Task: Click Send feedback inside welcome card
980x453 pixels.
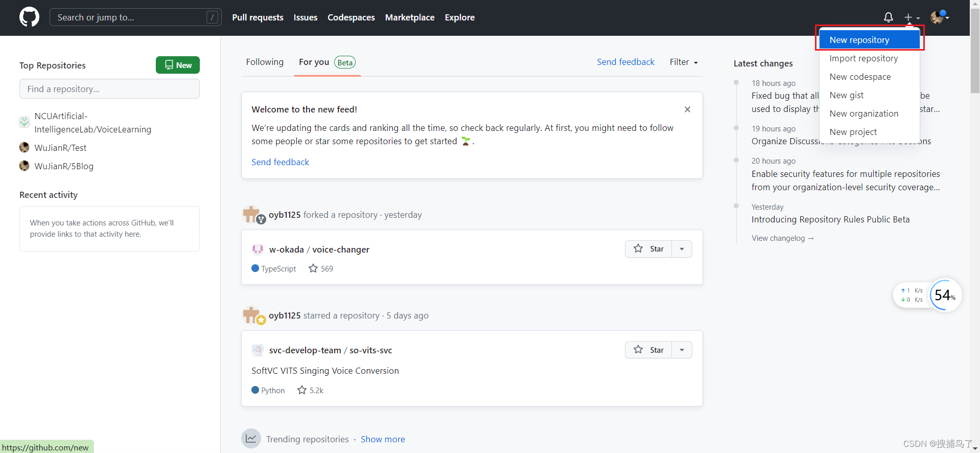Action: [280, 162]
